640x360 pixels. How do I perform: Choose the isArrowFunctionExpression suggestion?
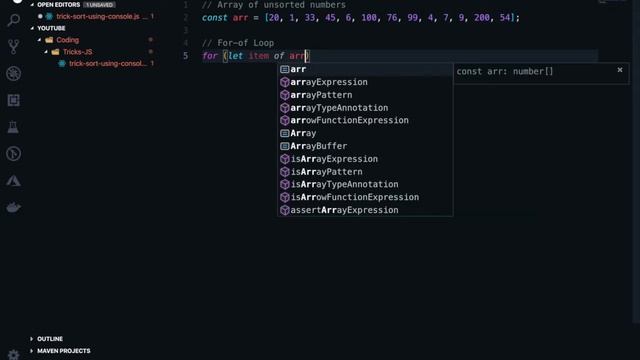click(x=365, y=197)
